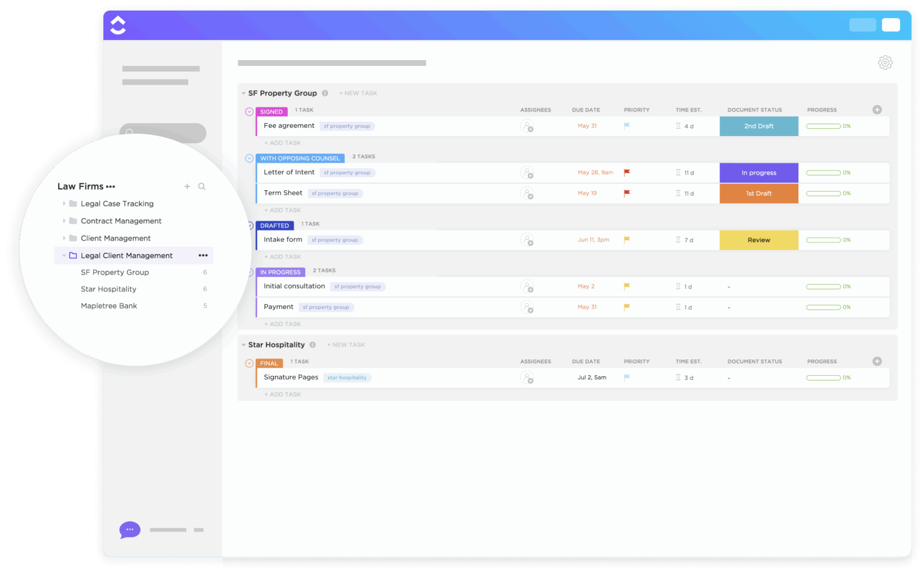
Task: Select Mapletree Bank in the sidebar
Action: 109,305
